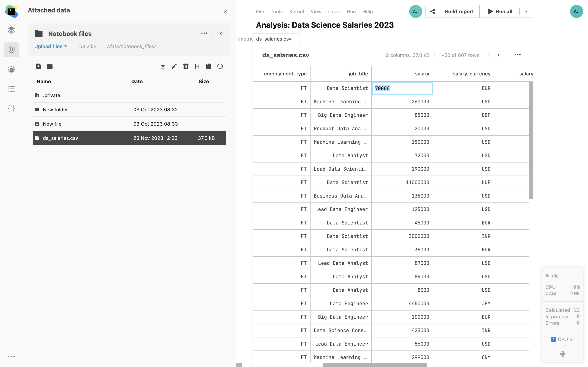The image size is (588, 367).
Task: Switch to the ds_salaries.csv tab
Action: 274,39
